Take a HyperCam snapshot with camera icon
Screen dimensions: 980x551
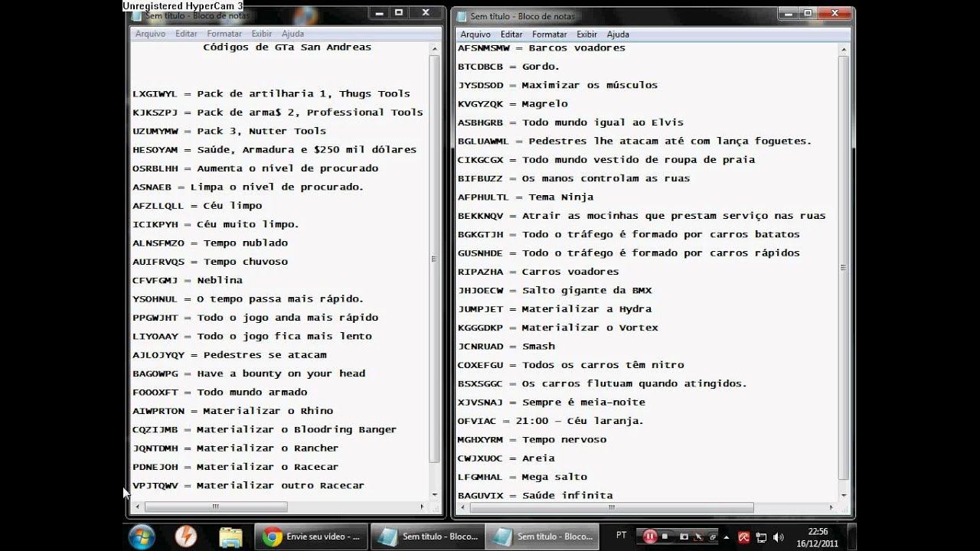684,536
